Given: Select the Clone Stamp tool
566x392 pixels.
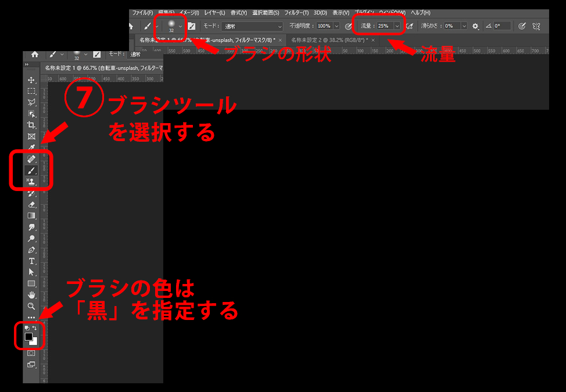Looking at the screenshot, I should [x=31, y=182].
